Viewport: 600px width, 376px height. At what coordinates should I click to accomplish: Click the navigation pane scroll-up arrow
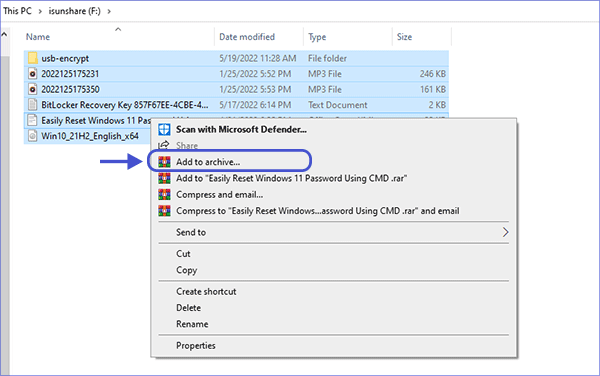(4, 35)
